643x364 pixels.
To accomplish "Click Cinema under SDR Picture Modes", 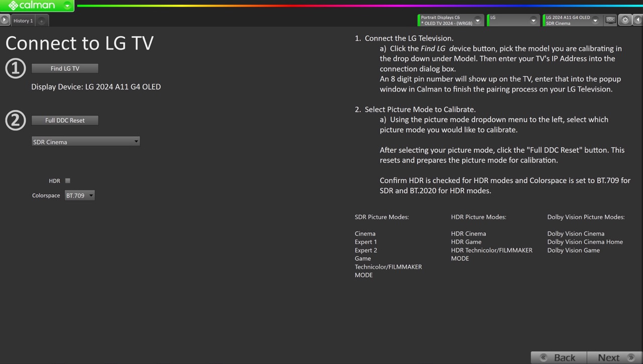I will [x=365, y=233].
